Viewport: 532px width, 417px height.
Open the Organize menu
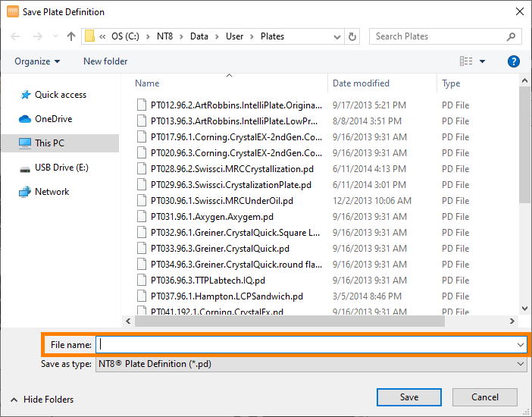tap(36, 61)
